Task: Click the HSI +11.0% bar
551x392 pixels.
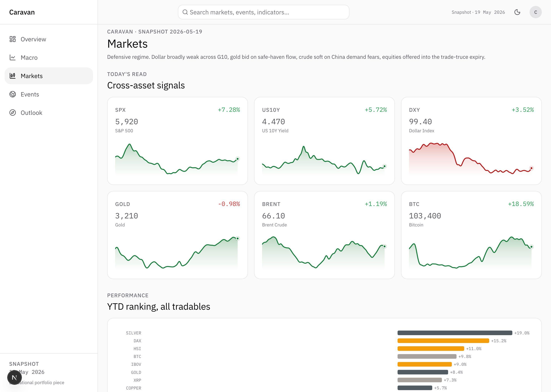Action: pos(431,349)
